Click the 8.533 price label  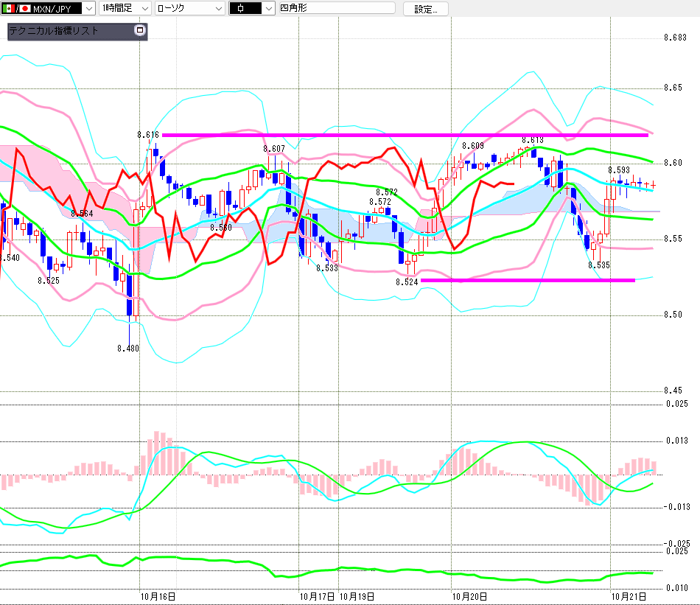327,268
